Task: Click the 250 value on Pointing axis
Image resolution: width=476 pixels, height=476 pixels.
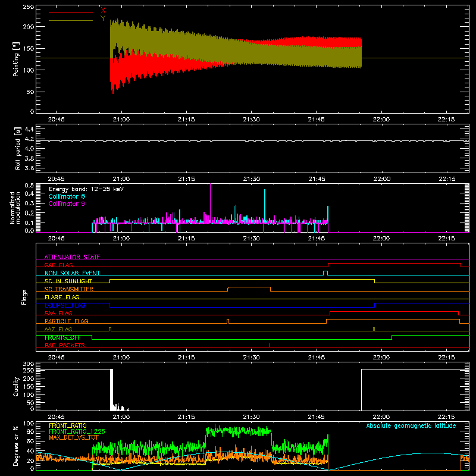Action: pos(28,7)
